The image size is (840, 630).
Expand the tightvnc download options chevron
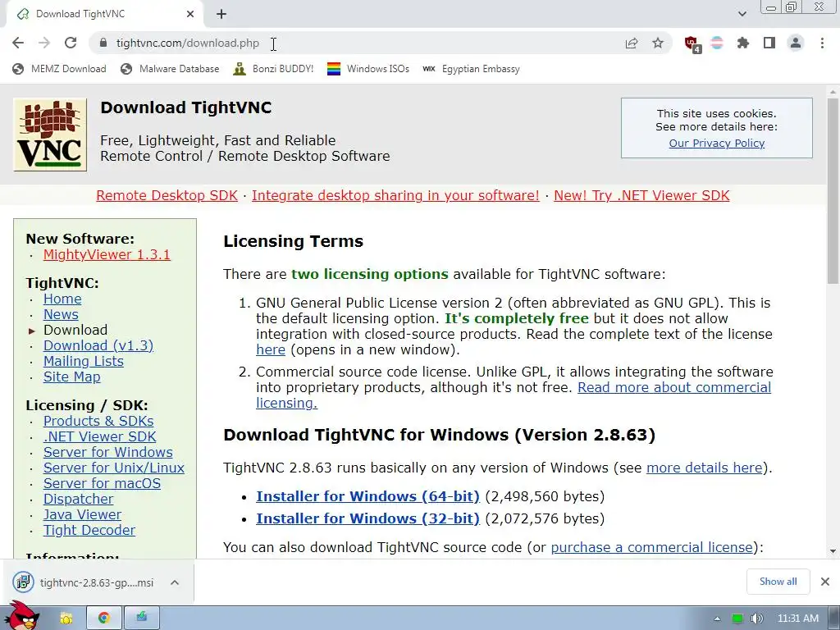[x=175, y=582]
